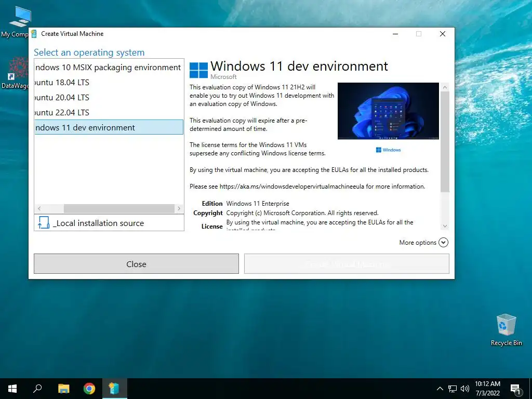Click the Recycle Bin desktop icon
Viewport: 532px width, 399px height.
pos(506,330)
